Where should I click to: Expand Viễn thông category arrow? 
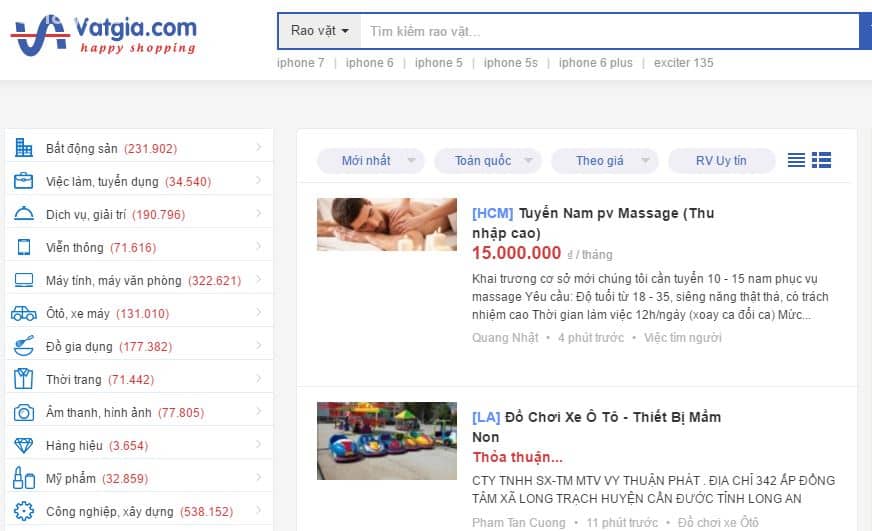259,246
